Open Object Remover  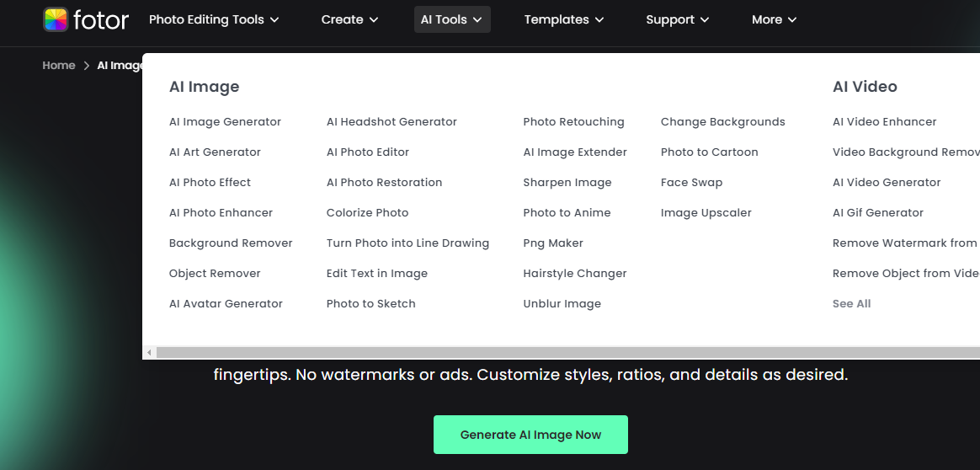pos(215,273)
